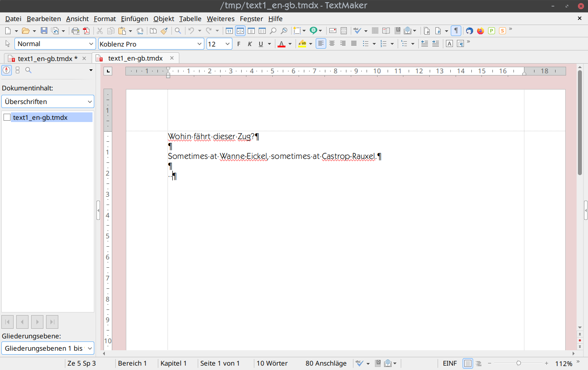Switch to the modified text1_en-gb.tmdx * tab
The height and width of the screenshot is (370, 588).
pyautogui.click(x=47, y=58)
